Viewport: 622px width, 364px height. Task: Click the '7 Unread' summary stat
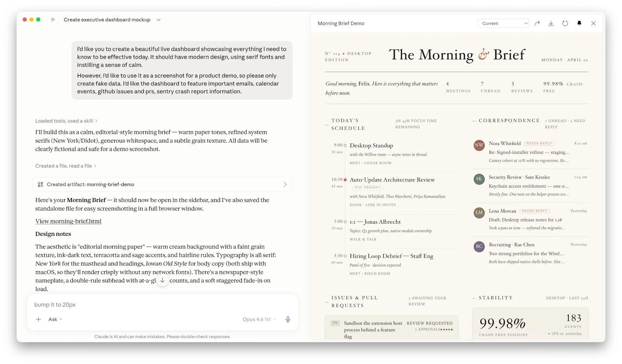(490, 87)
